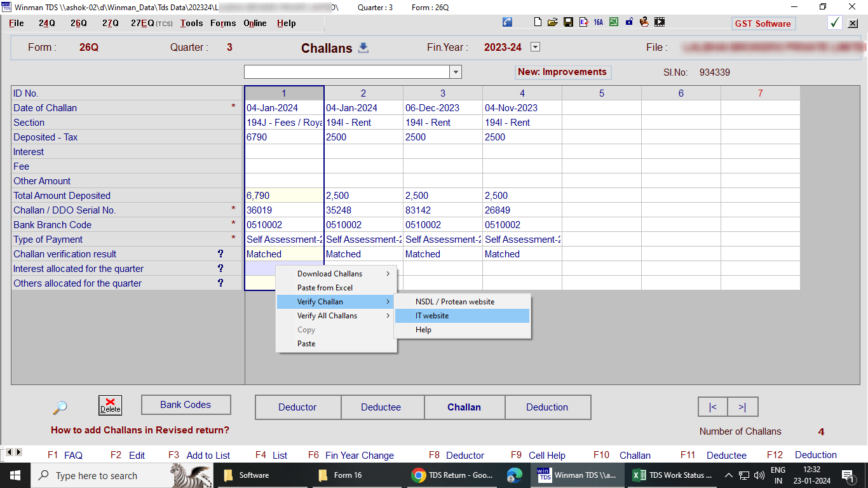Click the magnifying glass search icon
868x488 pixels.
click(x=60, y=407)
